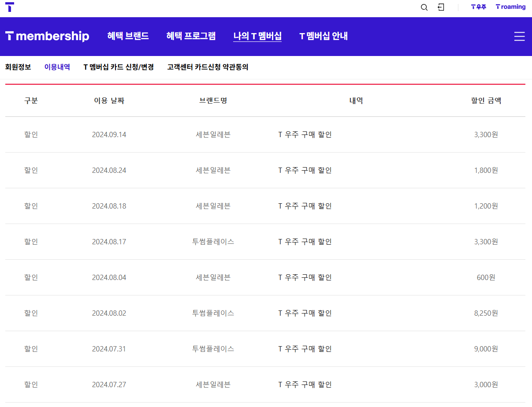Click 세븐일레븐 in the 2024.07.27 row
Screen dimensions: 532x407
213,385
